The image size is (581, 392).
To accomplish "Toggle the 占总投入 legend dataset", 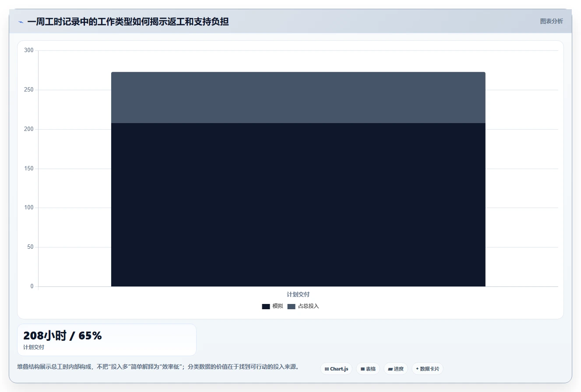I will click(x=303, y=306).
